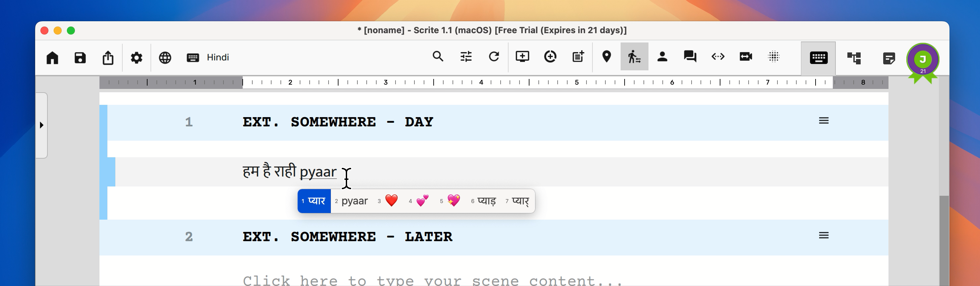Toggle the screenplay keyboard view tab
Image resolution: width=980 pixels, height=286 pixels.
pyautogui.click(x=818, y=58)
